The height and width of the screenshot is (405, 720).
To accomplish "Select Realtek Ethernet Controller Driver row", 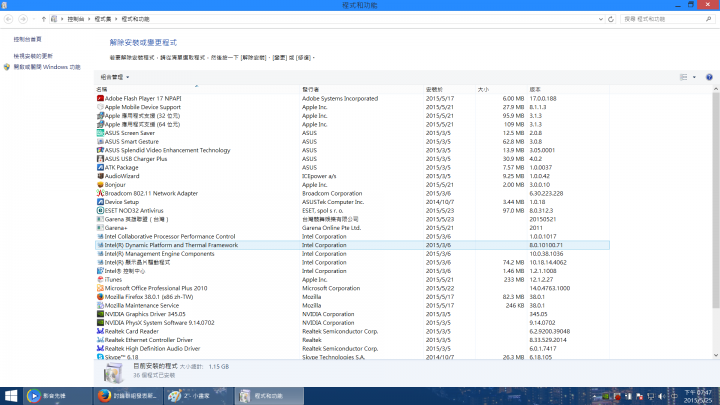I will [x=352, y=340].
